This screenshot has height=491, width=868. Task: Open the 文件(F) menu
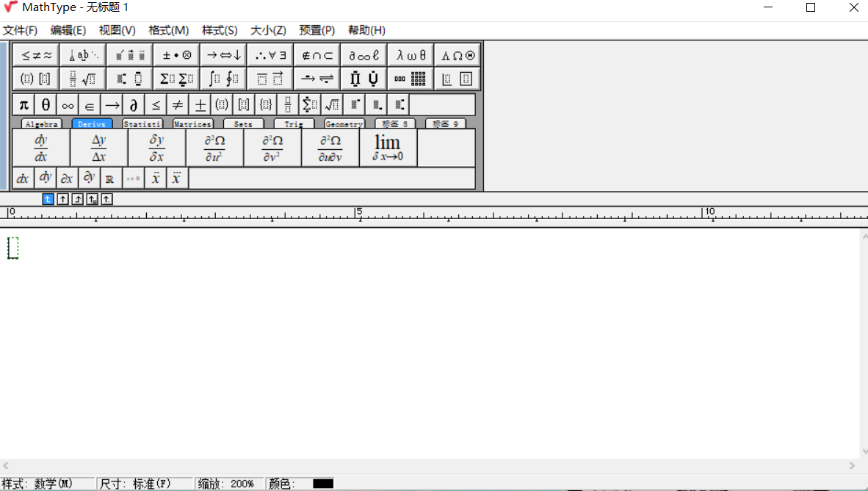[20, 30]
